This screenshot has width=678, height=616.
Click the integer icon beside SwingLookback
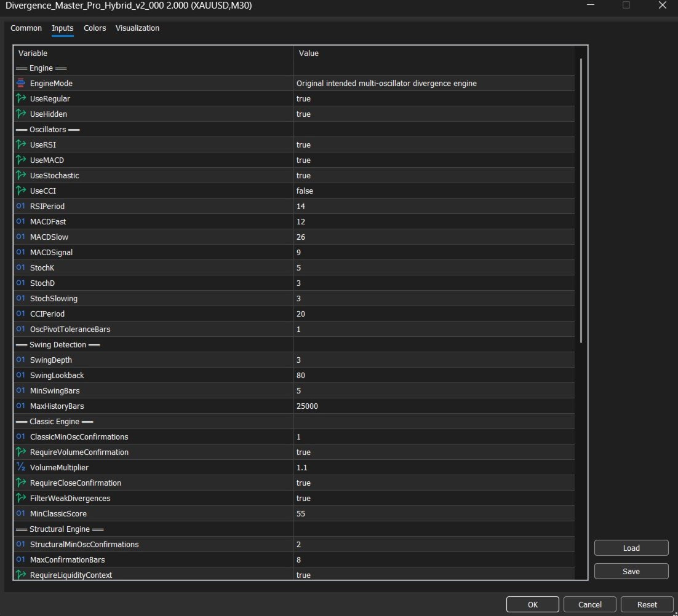coord(20,375)
